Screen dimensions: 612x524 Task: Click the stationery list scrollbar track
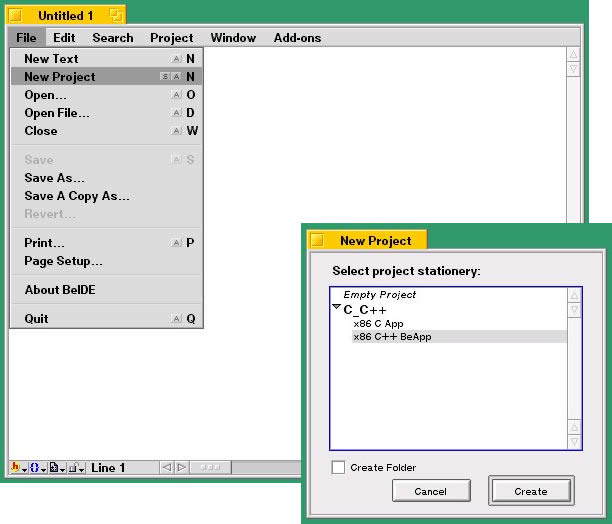point(574,369)
